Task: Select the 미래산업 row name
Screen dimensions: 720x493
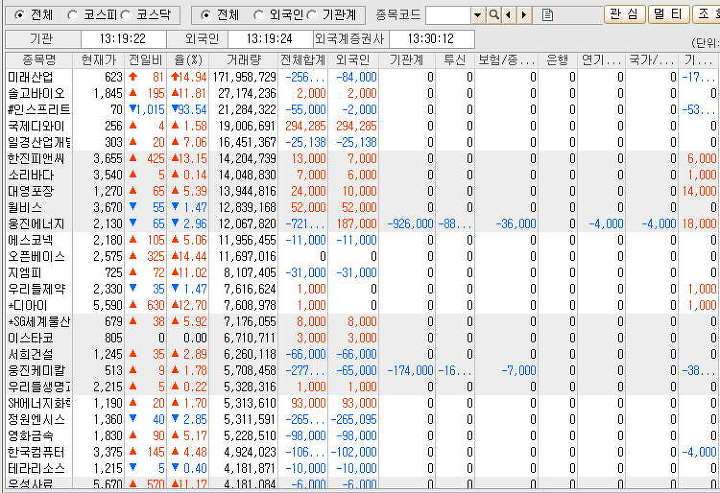Action: click(x=30, y=77)
